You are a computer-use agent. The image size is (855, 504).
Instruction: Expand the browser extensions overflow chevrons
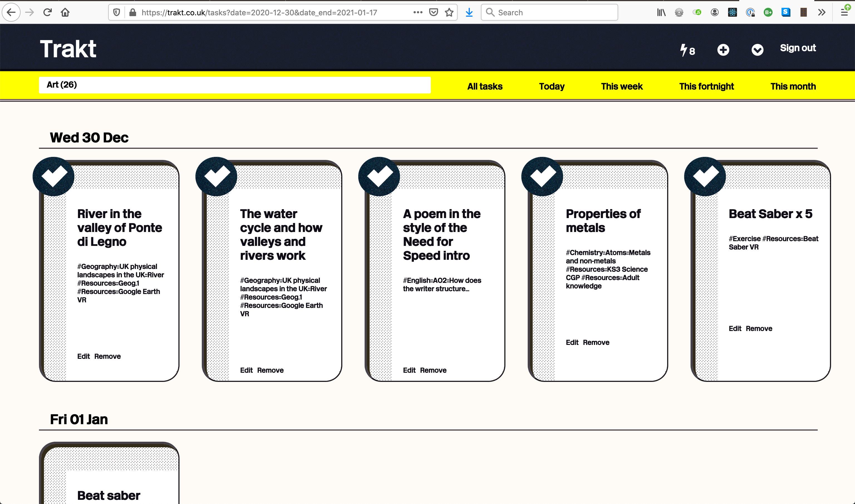coord(821,13)
